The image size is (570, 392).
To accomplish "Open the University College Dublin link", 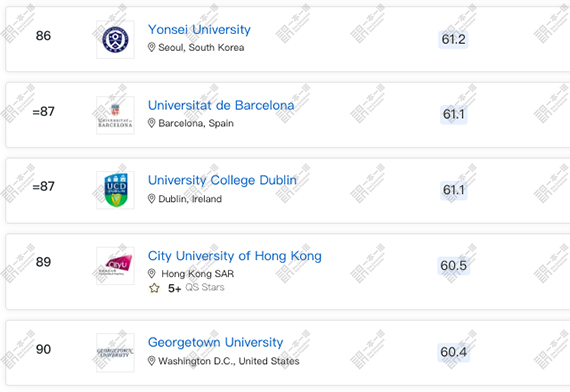I will (x=222, y=180).
